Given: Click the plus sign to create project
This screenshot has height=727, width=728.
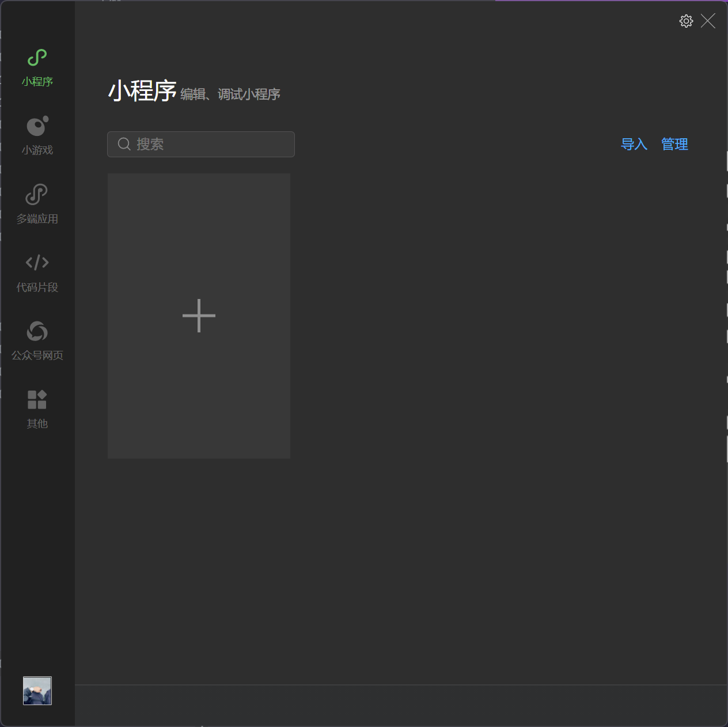Looking at the screenshot, I should 199,316.
